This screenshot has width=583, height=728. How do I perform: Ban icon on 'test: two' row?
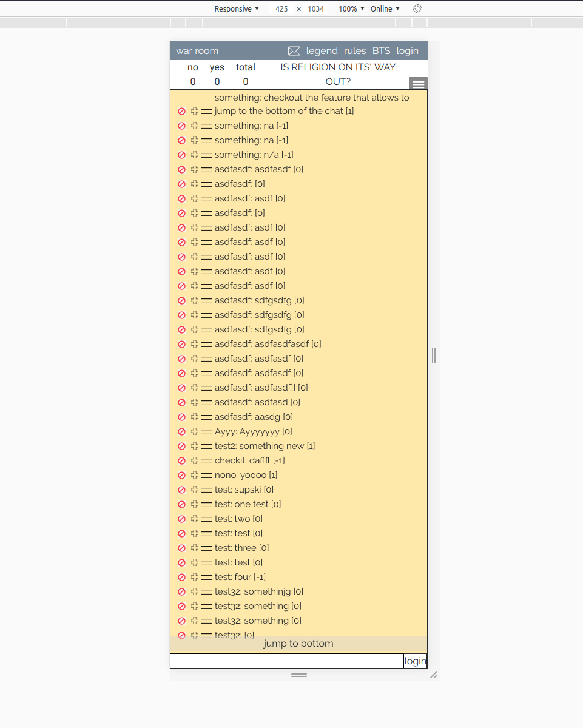click(x=181, y=519)
